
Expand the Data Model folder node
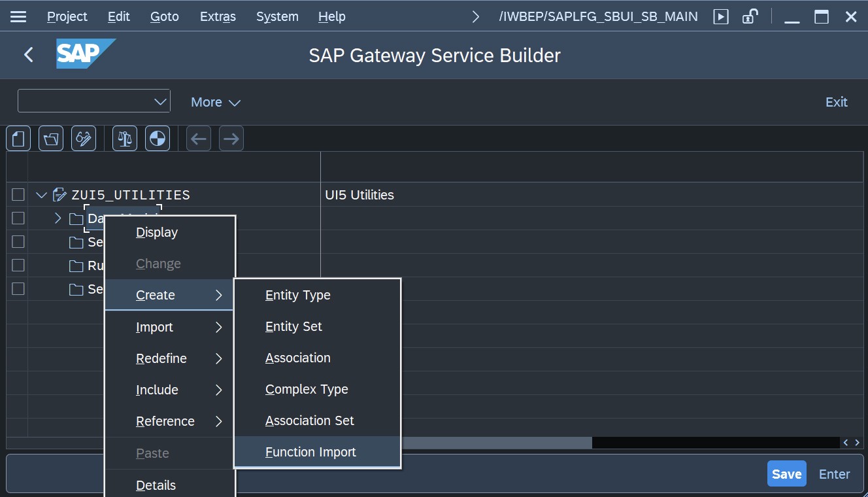(58, 218)
